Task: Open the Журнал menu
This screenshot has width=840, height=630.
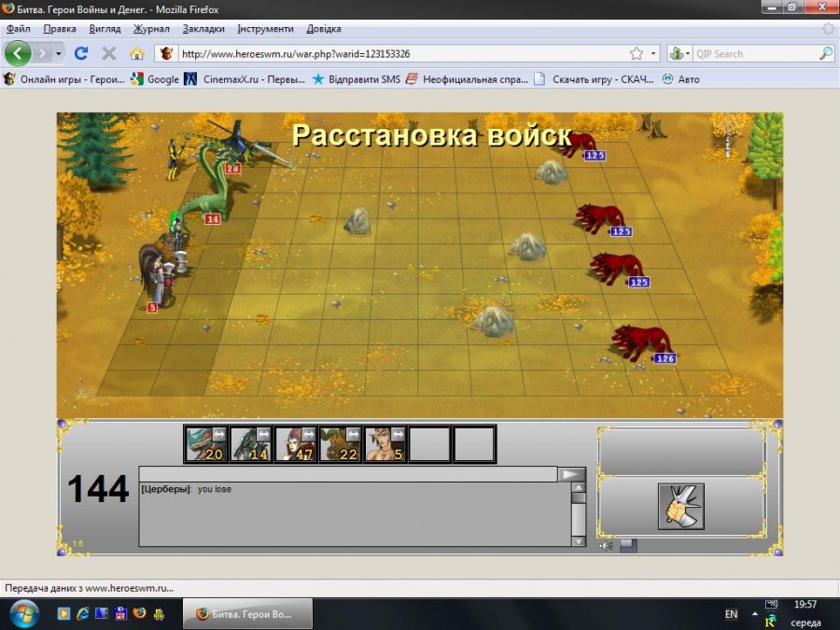Action: click(x=151, y=29)
